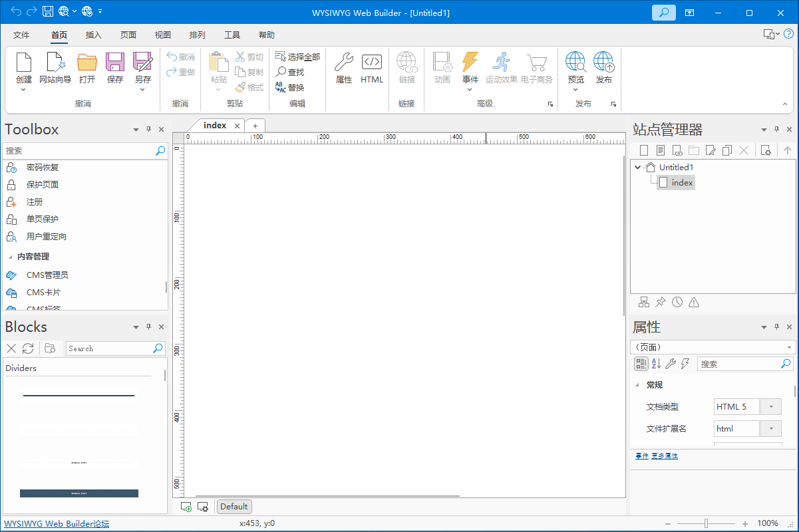Click the 发布 publish globe icon
This screenshot has height=532, width=799.
pyautogui.click(x=604, y=62)
